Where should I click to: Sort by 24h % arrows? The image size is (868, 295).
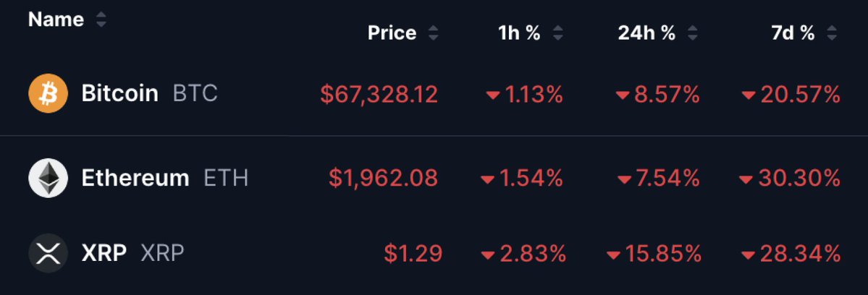point(693,33)
